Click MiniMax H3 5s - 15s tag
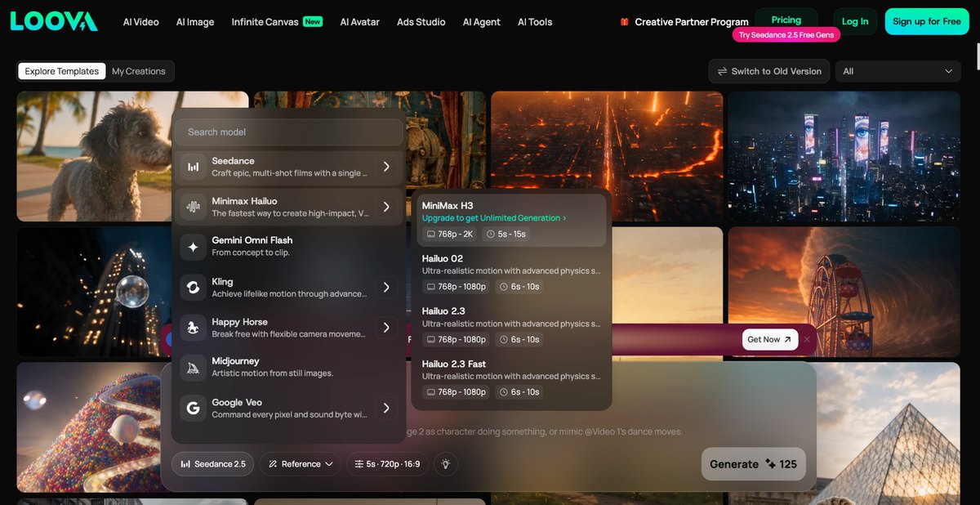This screenshot has width=980, height=505. click(x=506, y=234)
